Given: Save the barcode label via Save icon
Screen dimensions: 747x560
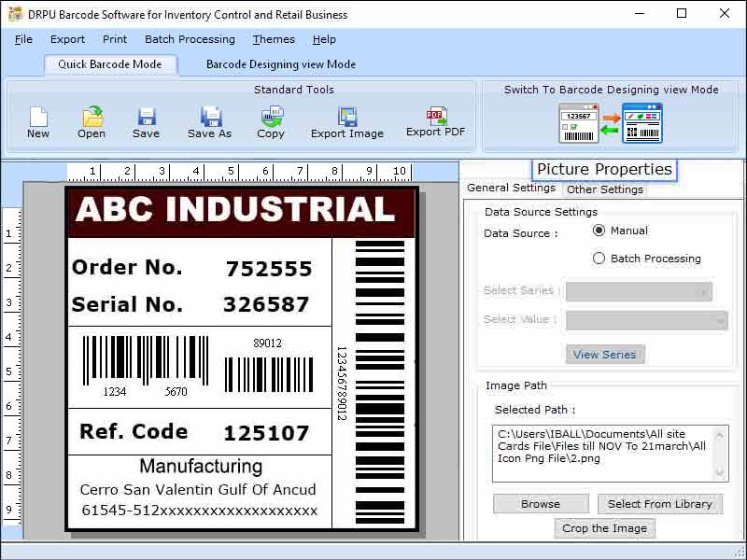Looking at the screenshot, I should click(146, 119).
